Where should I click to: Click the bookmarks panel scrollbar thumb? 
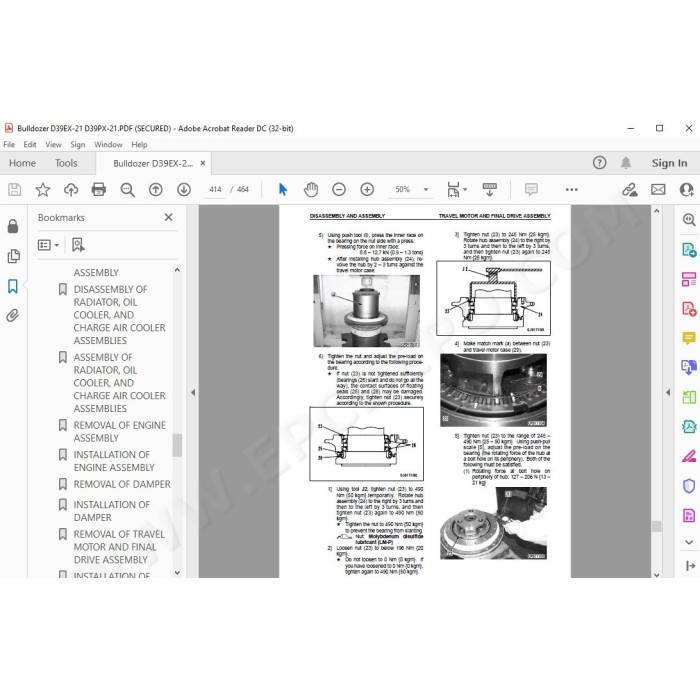pos(177,445)
